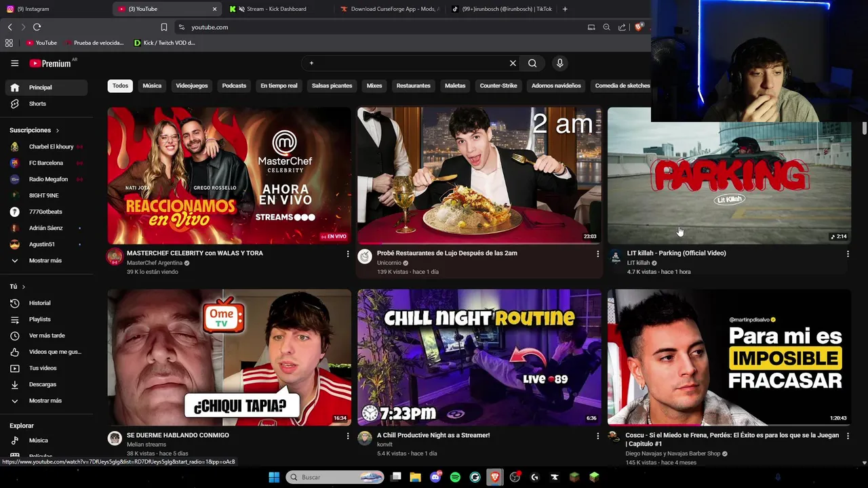The image size is (868, 488).
Task: Bookmark this page icon in address bar
Action: click(163, 27)
